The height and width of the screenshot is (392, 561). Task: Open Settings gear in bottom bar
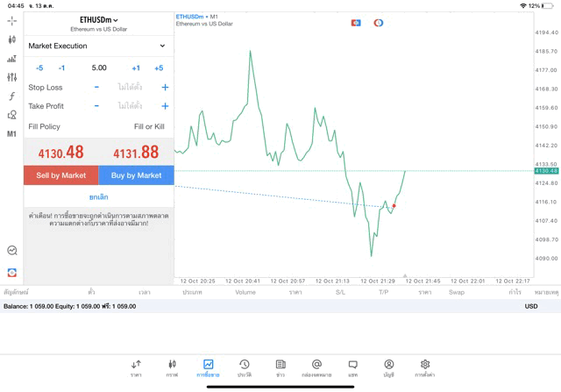425,367
